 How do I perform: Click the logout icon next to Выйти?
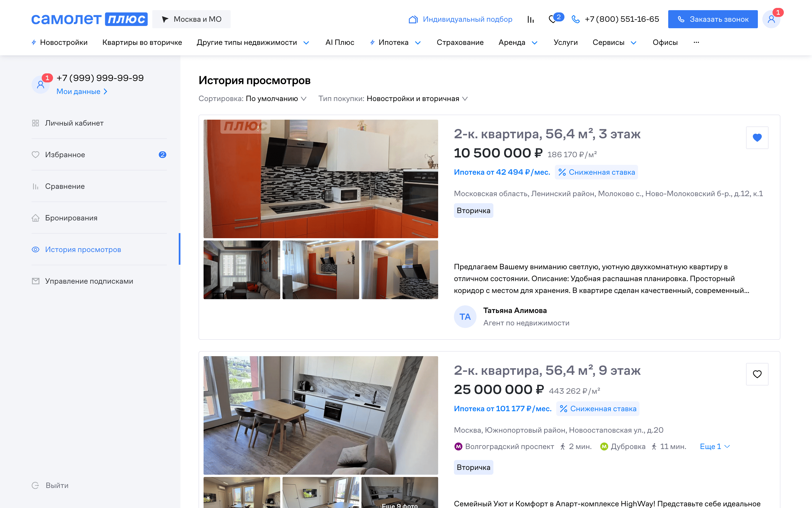pos(35,485)
